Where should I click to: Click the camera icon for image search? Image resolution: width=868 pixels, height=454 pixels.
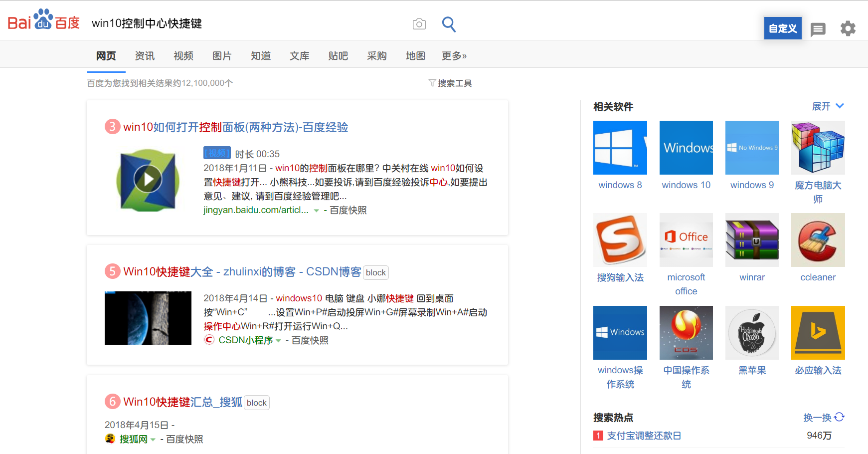click(419, 23)
